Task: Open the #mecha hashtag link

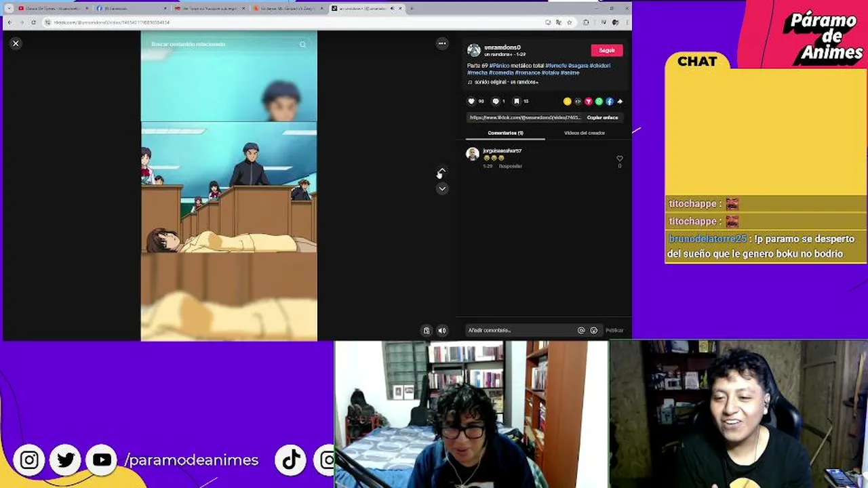Action: [x=477, y=73]
